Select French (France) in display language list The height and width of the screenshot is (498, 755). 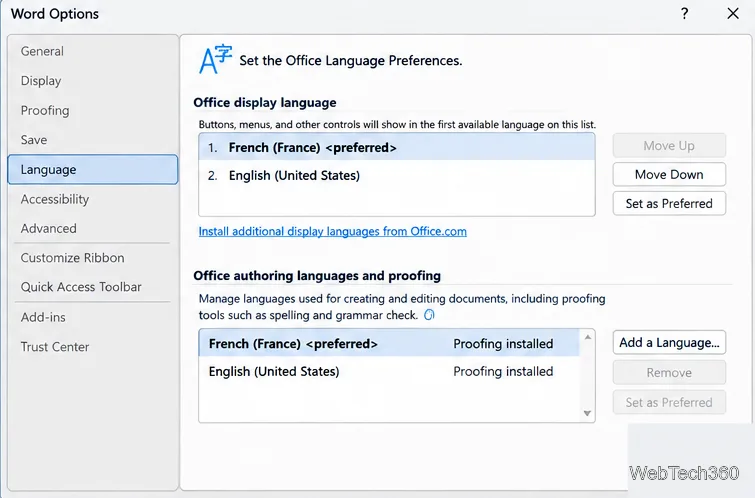pos(397,147)
